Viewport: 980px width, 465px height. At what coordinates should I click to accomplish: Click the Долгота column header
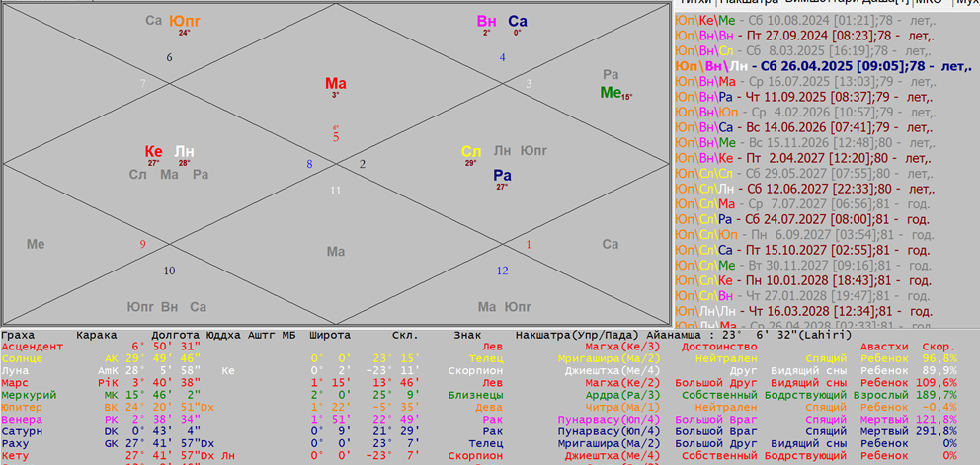pos(176,335)
